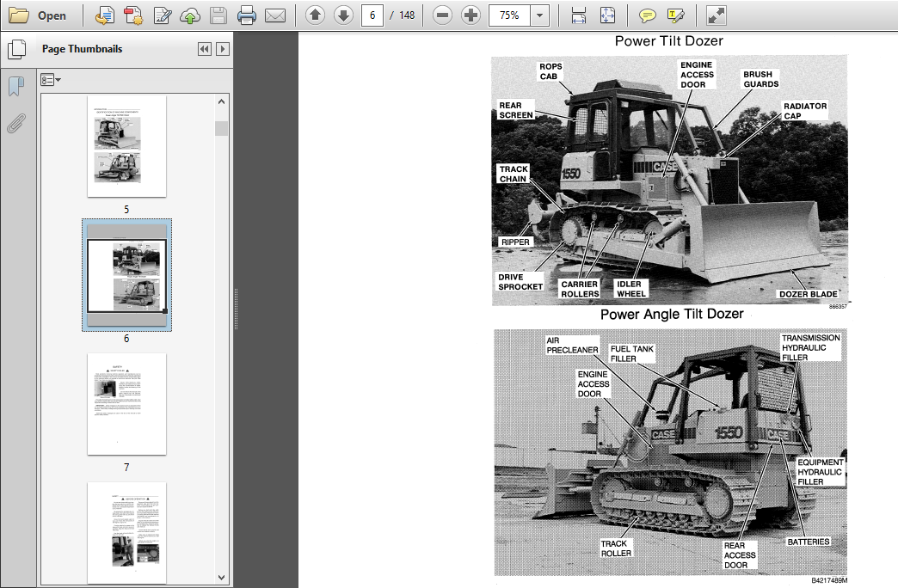The height and width of the screenshot is (588, 898).
Task: Click the Page Thumbnails panel title
Action: (x=82, y=49)
